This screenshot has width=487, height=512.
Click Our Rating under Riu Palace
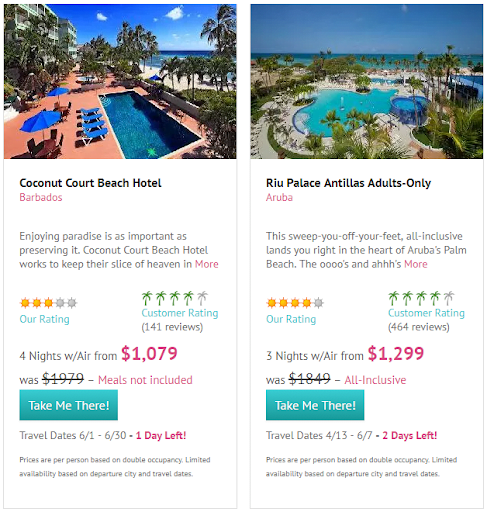click(291, 319)
